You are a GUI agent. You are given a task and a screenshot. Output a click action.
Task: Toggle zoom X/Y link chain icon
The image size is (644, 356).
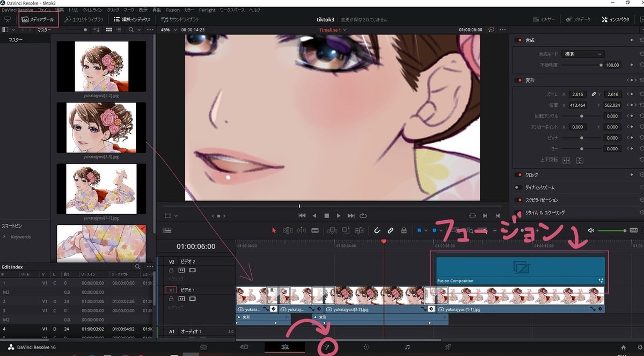click(593, 95)
